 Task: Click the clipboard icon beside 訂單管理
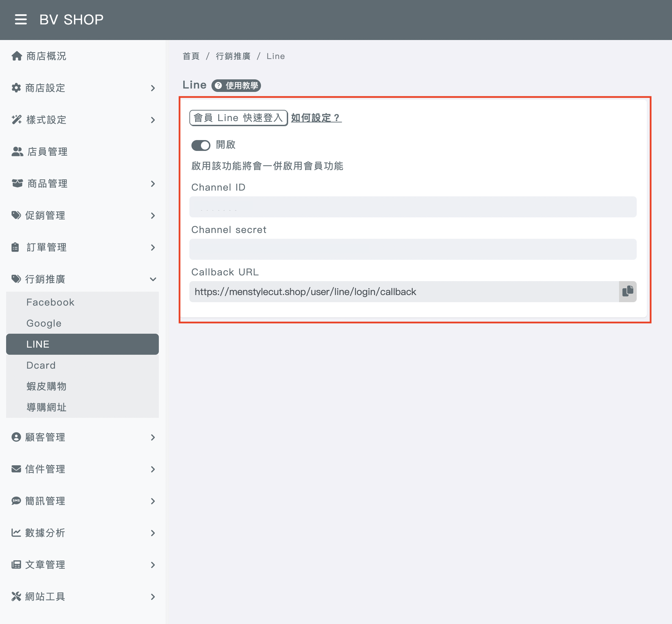click(x=15, y=247)
